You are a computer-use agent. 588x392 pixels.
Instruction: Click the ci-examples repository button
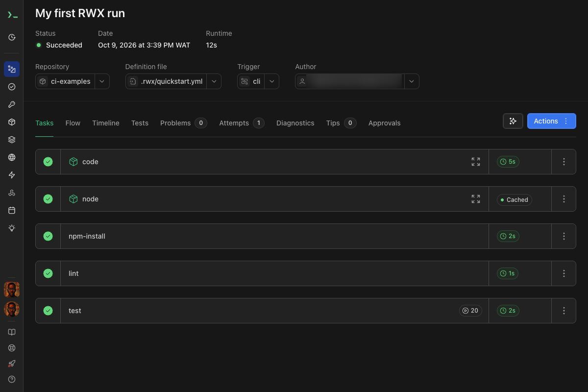point(65,81)
